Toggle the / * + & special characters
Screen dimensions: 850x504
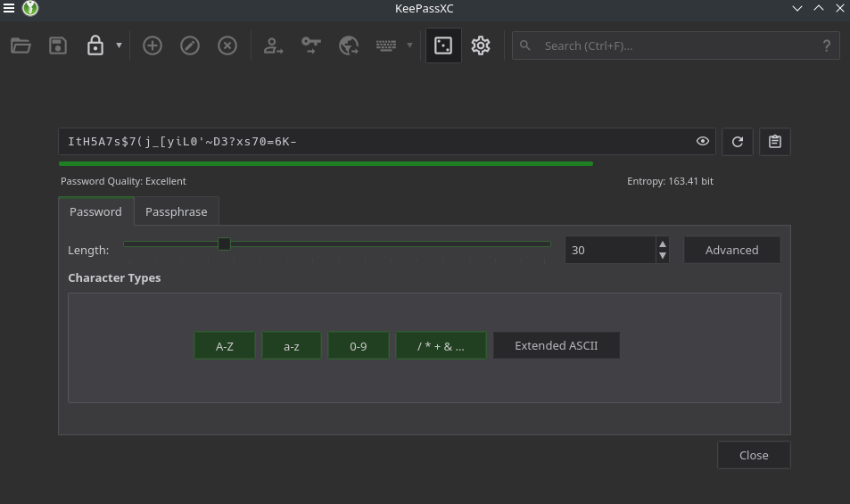pos(441,346)
